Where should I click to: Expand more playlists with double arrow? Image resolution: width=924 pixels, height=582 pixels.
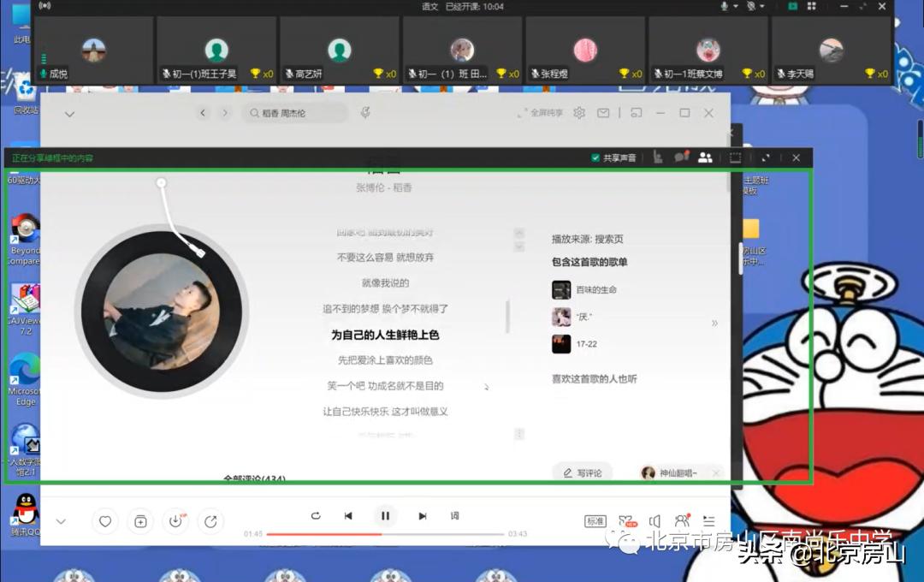(714, 324)
